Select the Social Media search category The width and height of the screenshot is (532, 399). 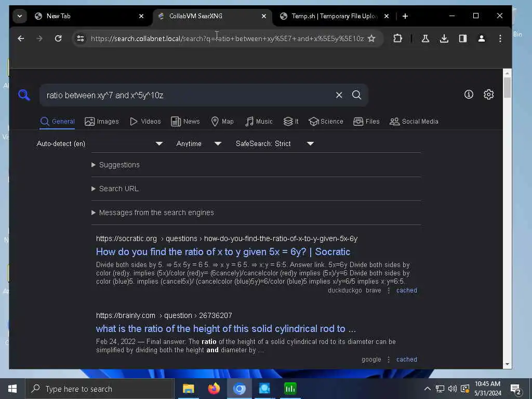tap(414, 122)
